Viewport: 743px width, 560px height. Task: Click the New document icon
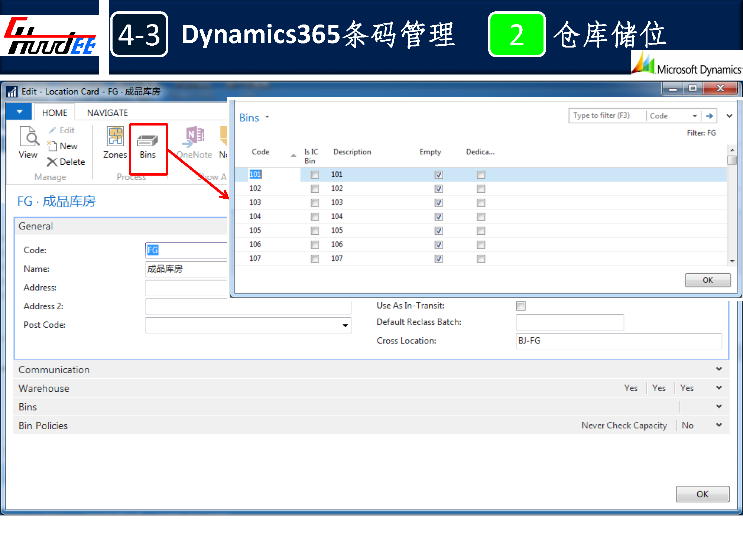[x=52, y=146]
